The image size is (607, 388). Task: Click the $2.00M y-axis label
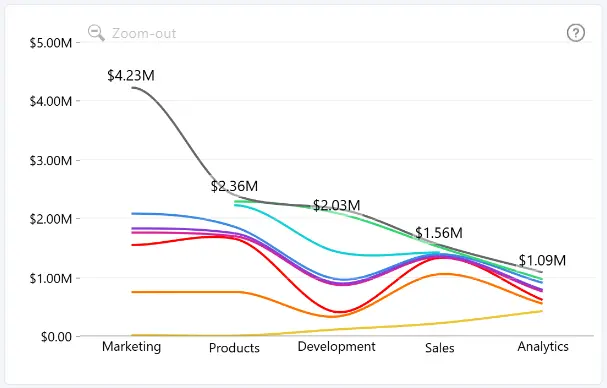click(51, 219)
